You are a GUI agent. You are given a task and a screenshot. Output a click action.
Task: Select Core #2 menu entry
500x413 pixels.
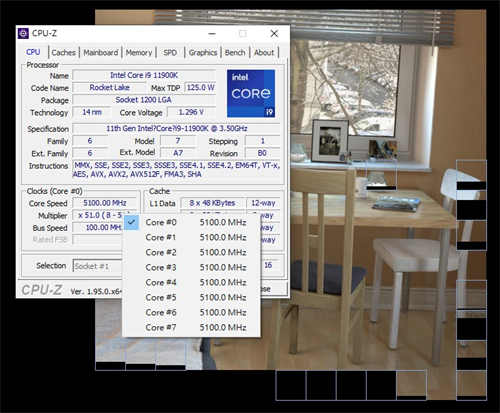191,252
